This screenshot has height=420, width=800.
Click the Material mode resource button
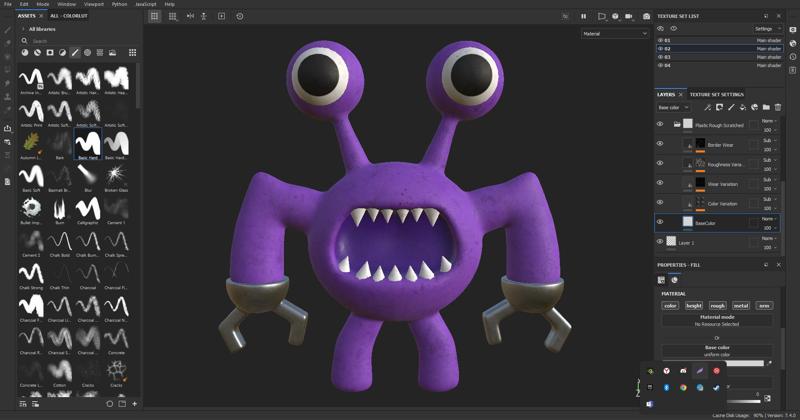coord(717,320)
